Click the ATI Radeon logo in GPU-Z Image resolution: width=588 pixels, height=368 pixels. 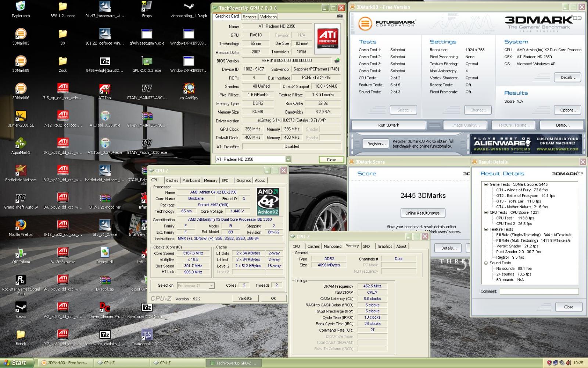pyautogui.click(x=327, y=39)
